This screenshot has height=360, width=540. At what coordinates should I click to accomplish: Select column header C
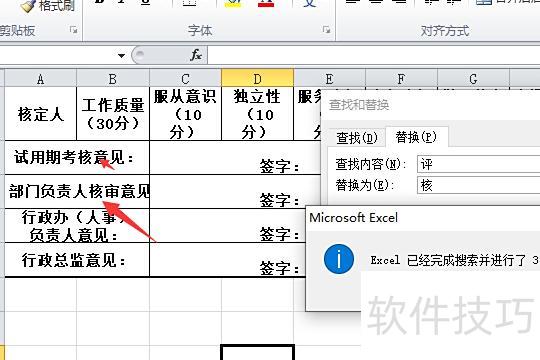185,79
